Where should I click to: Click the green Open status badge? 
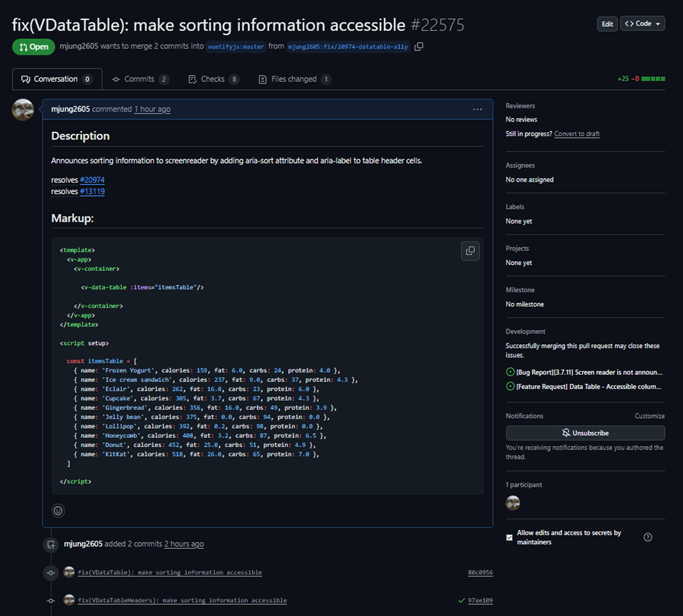[x=34, y=47]
